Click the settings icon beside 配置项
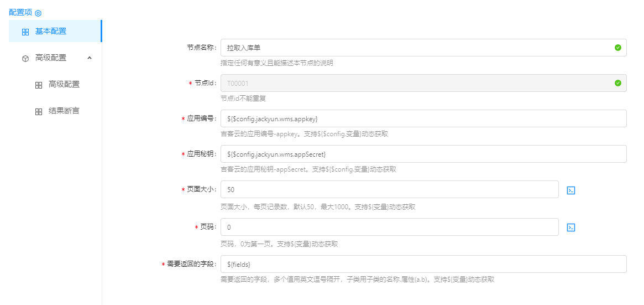644x305 pixels. pyautogui.click(x=38, y=13)
